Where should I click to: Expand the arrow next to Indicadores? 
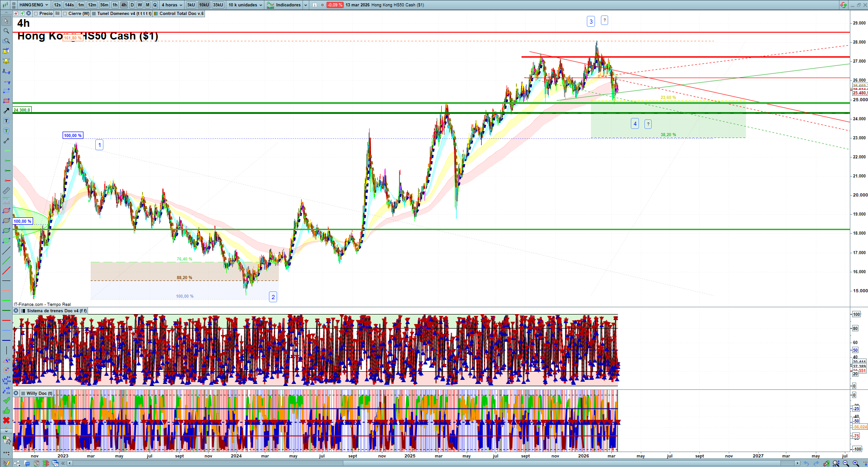(306, 5)
